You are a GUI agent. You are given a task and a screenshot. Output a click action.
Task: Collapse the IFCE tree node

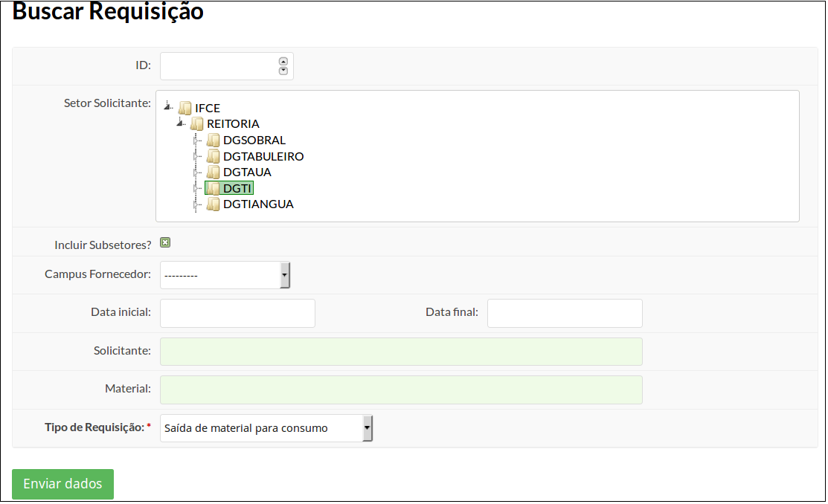(168, 106)
